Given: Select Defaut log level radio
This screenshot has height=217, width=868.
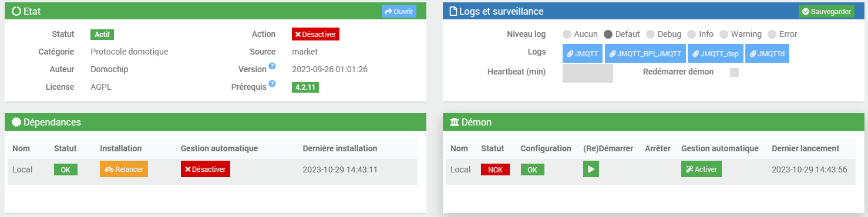Looking at the screenshot, I should 608,34.
